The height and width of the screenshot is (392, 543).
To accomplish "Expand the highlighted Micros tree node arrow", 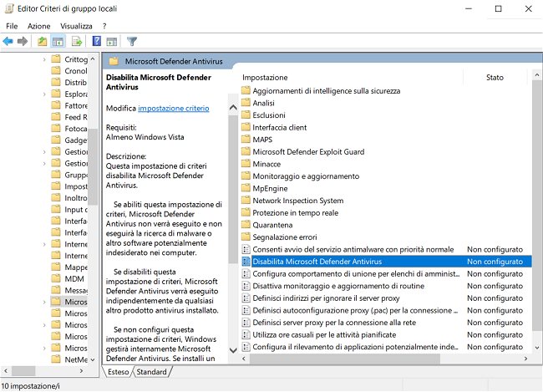I will (44, 303).
